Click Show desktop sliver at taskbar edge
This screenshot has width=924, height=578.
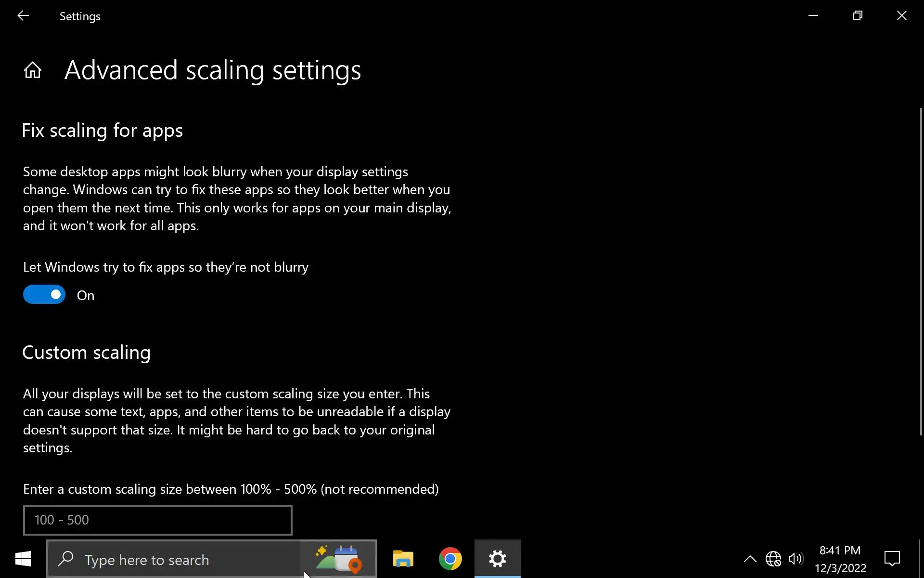pos(921,559)
